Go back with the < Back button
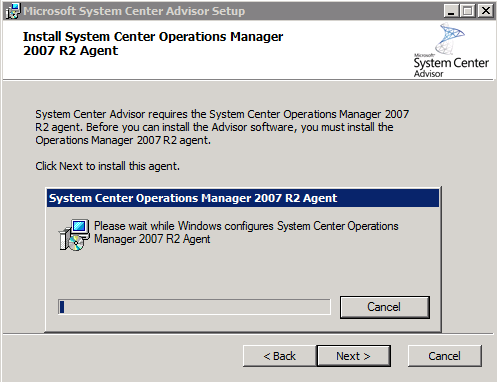The width and height of the screenshot is (497, 382). coord(279,356)
